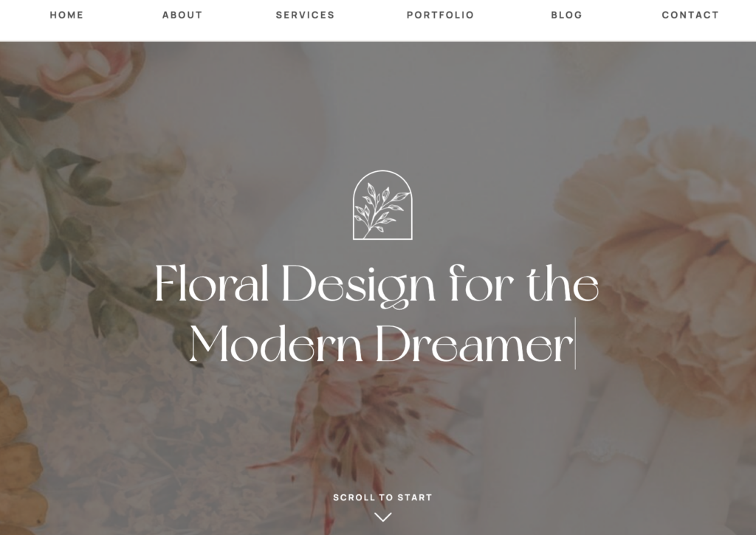This screenshot has height=535, width=756.
Task: Select Contact in the top navigation
Action: [690, 15]
